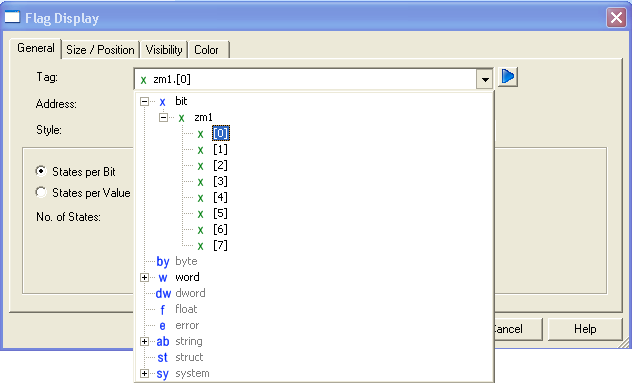Click the 'by' byte type icon
The width and height of the screenshot is (632, 383).
(163, 262)
